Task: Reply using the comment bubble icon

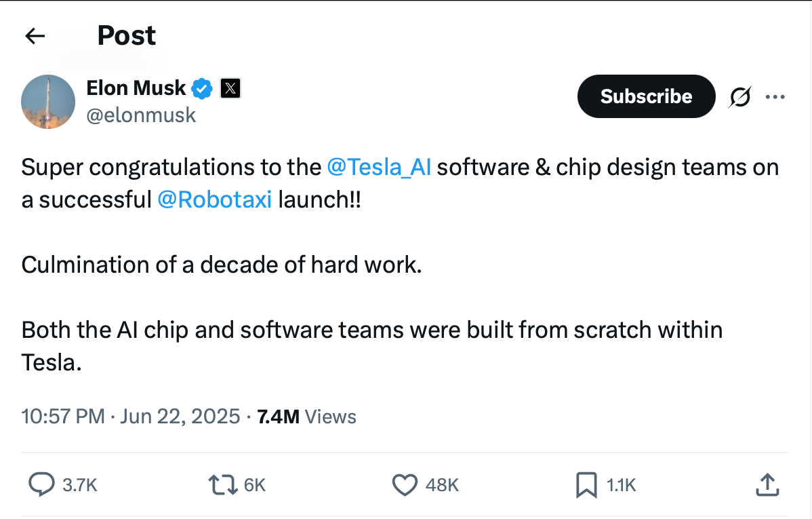Action: [41, 485]
